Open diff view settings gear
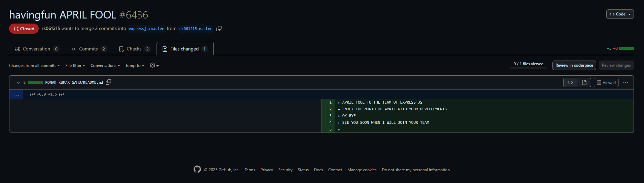This screenshot has height=183, width=644. tap(154, 65)
